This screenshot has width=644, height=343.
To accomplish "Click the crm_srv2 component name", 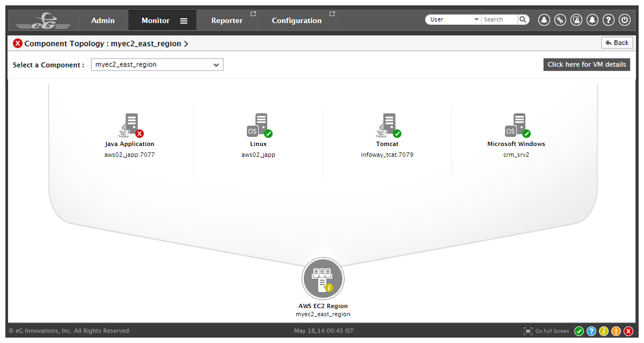I will click(x=516, y=155).
